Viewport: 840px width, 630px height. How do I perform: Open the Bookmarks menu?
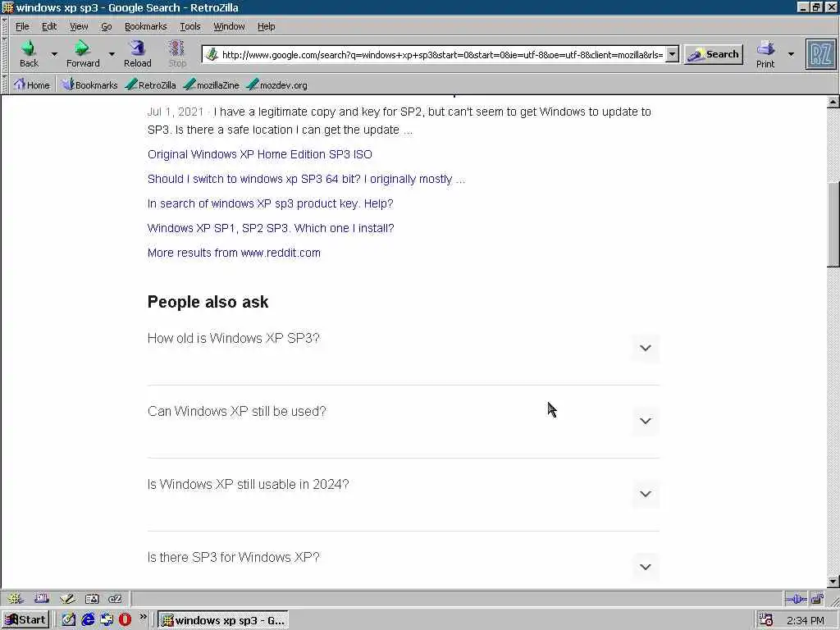point(146,26)
